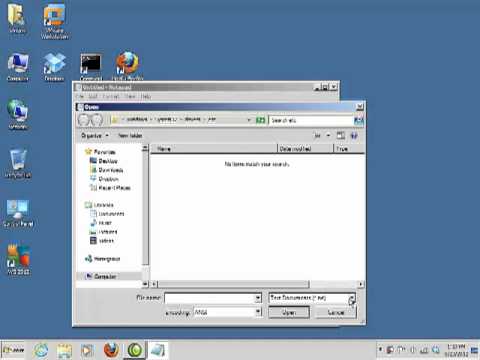Switch to Notepad taskbar button
480x360 pixels.
(x=158, y=350)
